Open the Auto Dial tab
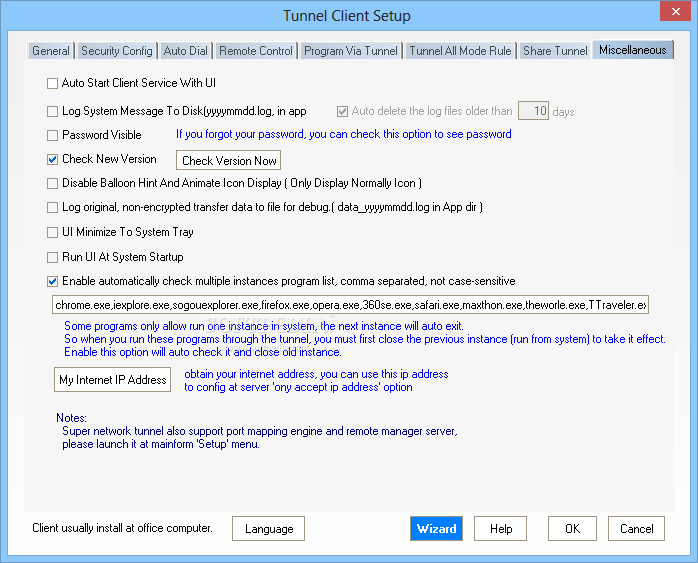 pyautogui.click(x=186, y=51)
